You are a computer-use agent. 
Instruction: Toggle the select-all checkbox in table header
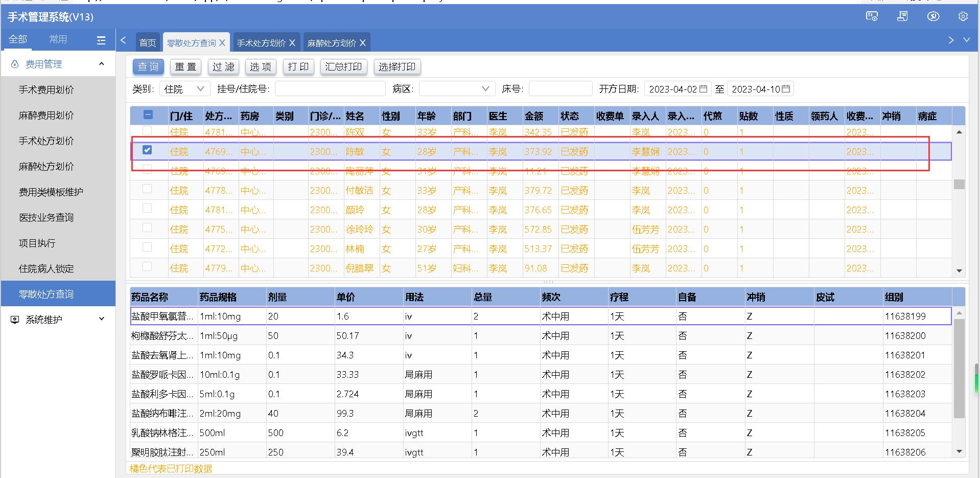148,115
